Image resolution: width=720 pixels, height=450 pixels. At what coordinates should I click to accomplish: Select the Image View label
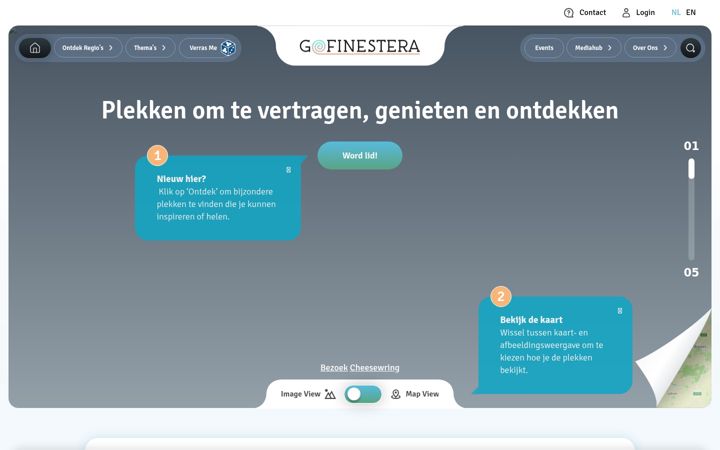(x=300, y=394)
